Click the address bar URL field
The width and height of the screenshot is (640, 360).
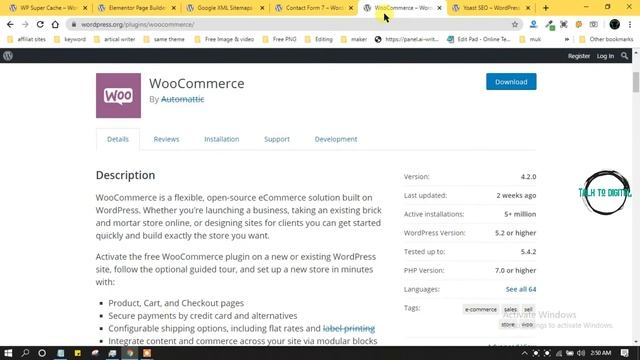pos(294,24)
